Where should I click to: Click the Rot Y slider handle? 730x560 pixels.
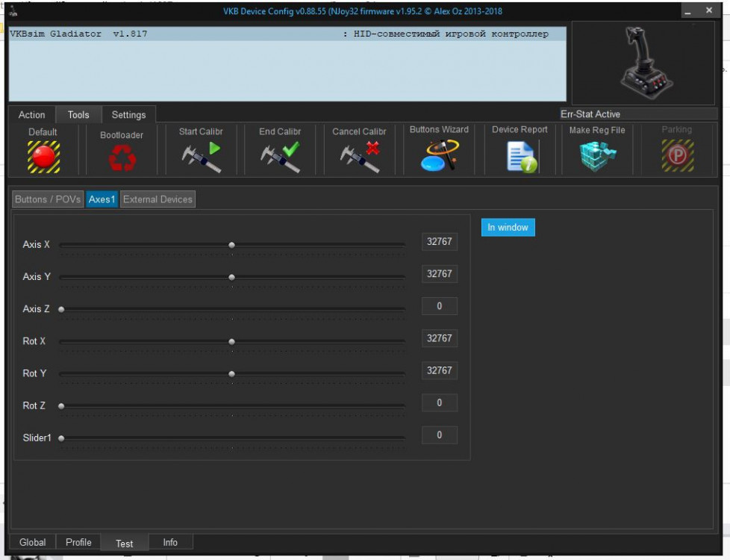point(231,374)
